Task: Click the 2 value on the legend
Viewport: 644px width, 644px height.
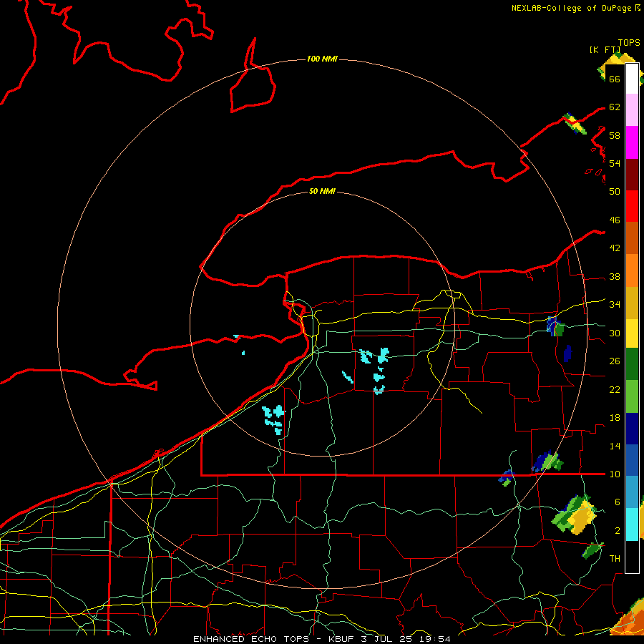Action: (617, 531)
